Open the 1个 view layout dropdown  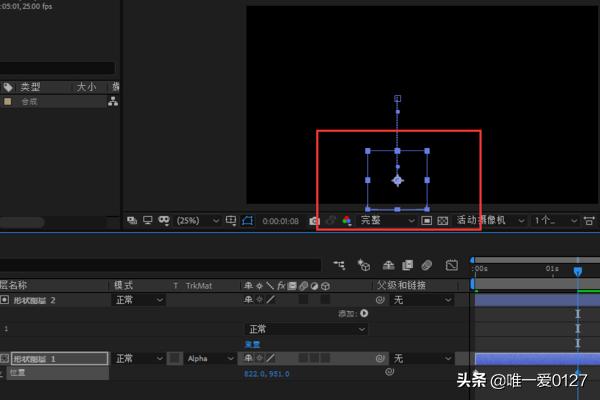pyautogui.click(x=555, y=220)
